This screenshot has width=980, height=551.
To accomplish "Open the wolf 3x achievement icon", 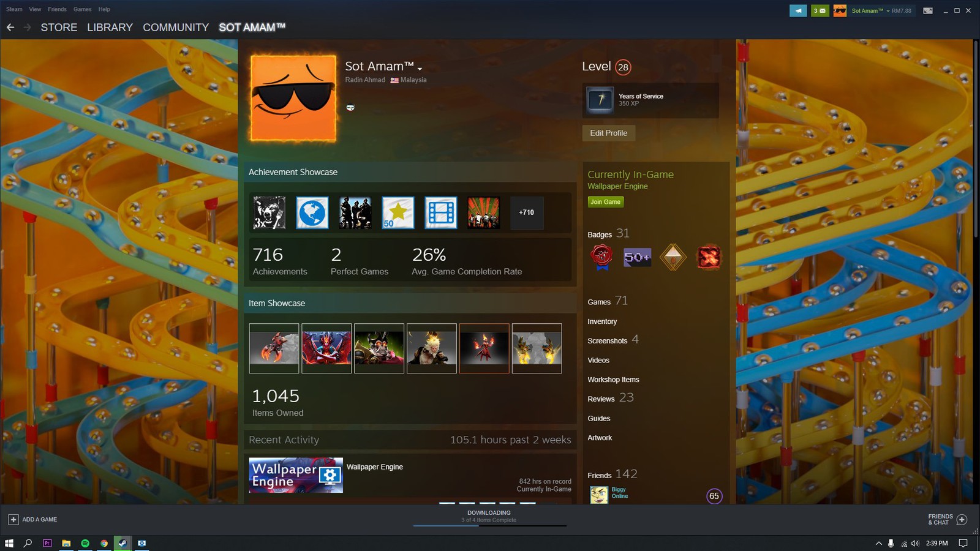I will click(x=269, y=212).
